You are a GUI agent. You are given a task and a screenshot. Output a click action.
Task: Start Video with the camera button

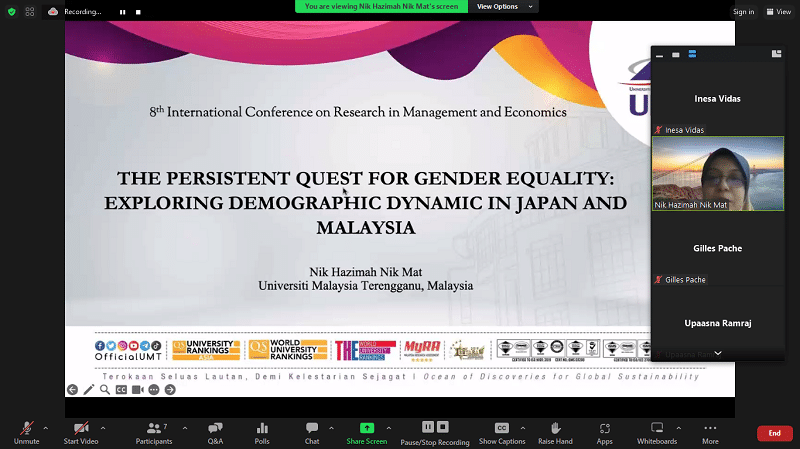80,432
